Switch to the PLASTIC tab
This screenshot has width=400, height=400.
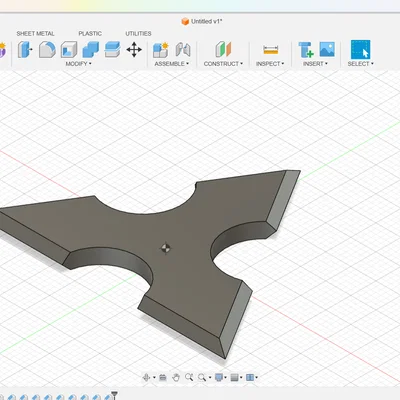(x=90, y=34)
